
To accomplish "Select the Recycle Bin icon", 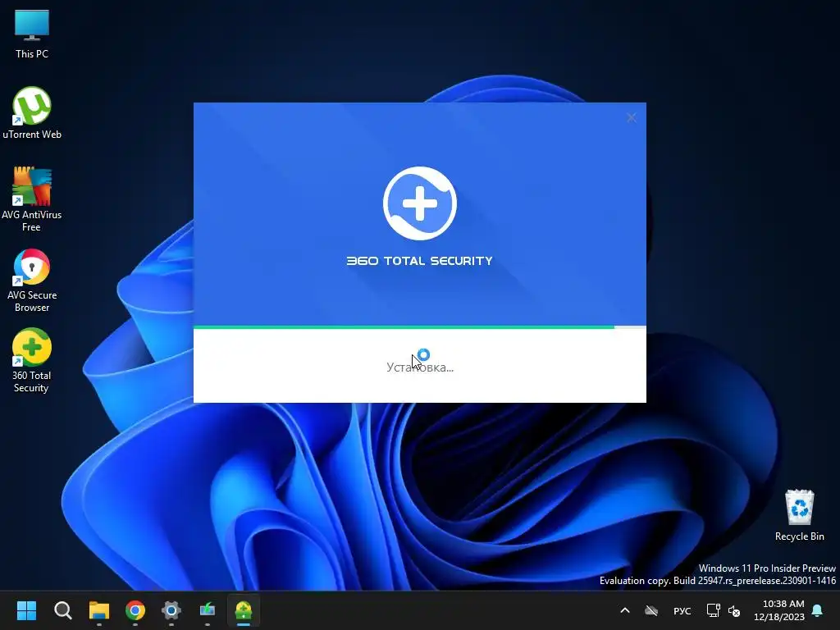I will click(x=799, y=515).
